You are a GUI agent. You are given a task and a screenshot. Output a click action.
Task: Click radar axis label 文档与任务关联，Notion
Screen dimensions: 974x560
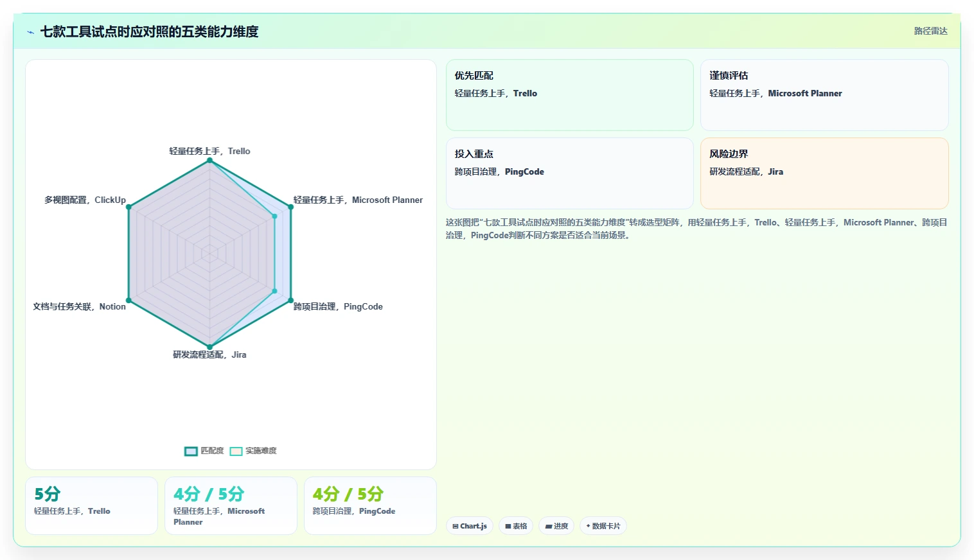click(80, 306)
